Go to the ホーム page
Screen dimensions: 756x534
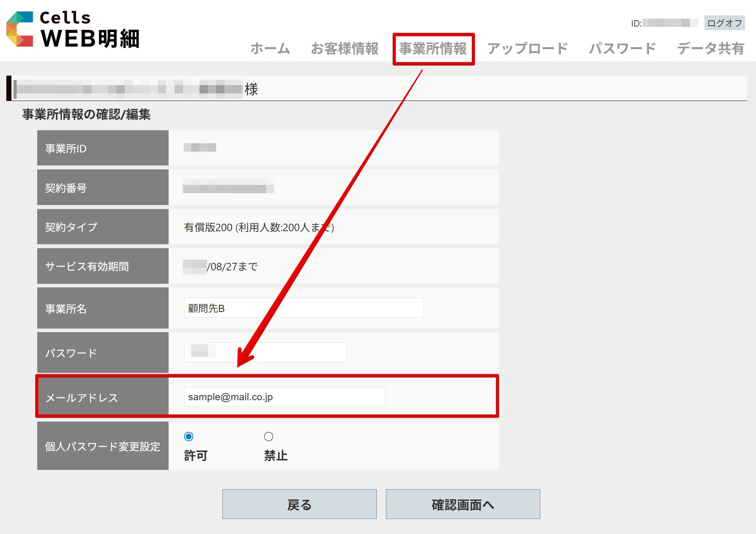[x=270, y=49]
